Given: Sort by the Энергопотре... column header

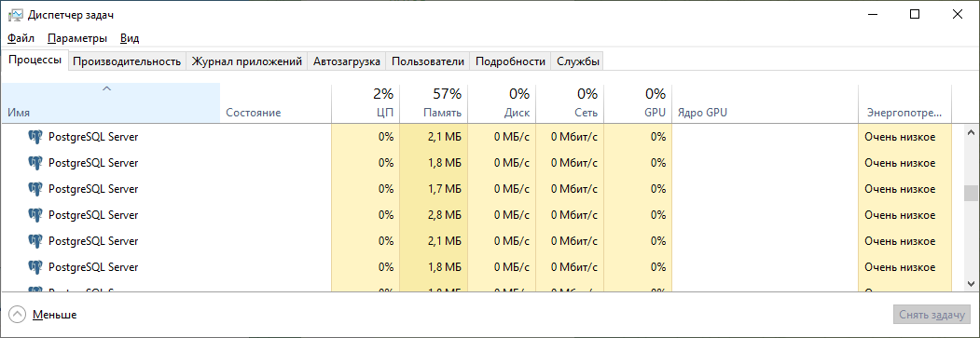Looking at the screenshot, I should tap(905, 103).
